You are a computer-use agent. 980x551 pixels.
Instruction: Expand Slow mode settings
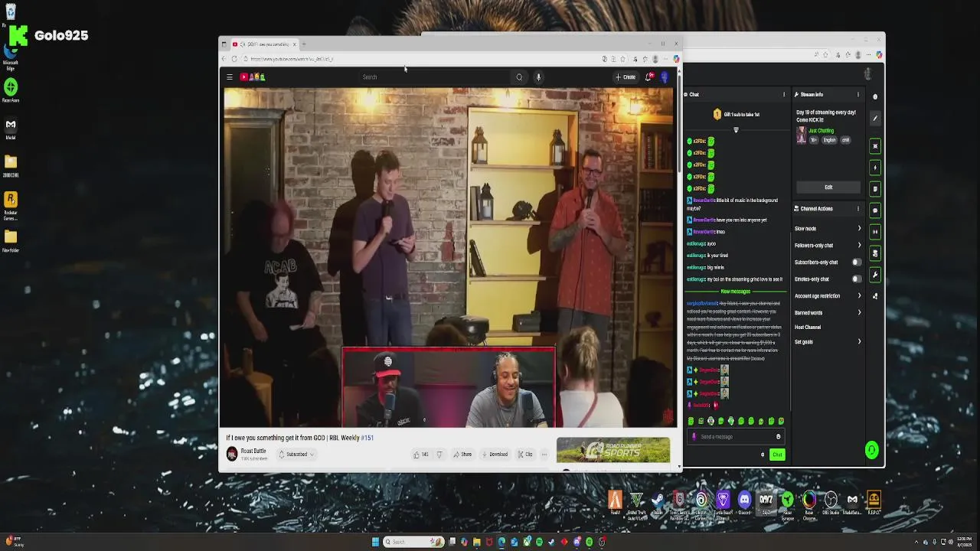pos(828,229)
